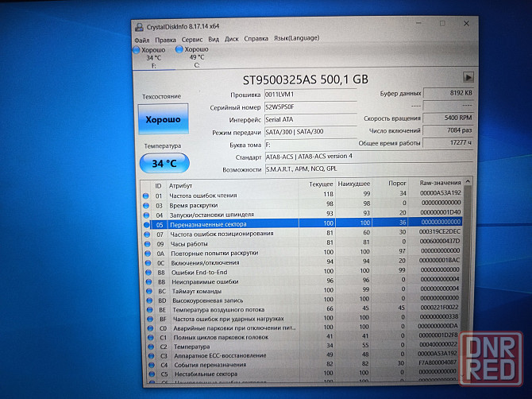Click the Стандарт ATA8-ACS field

tap(368, 157)
